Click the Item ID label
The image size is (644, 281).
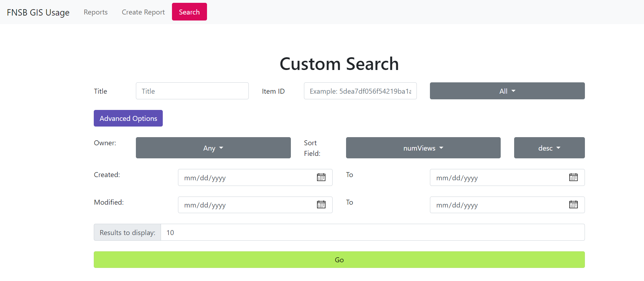(273, 91)
